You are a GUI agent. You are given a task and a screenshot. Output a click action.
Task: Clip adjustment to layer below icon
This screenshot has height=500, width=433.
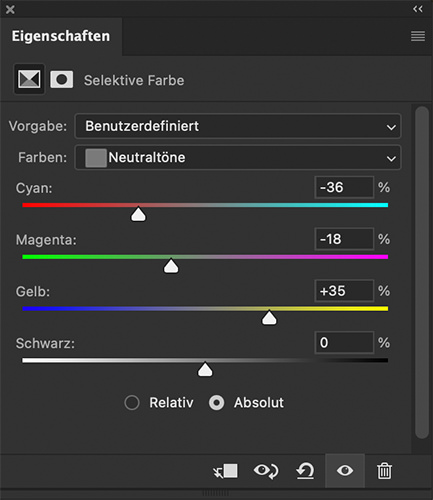(226, 471)
